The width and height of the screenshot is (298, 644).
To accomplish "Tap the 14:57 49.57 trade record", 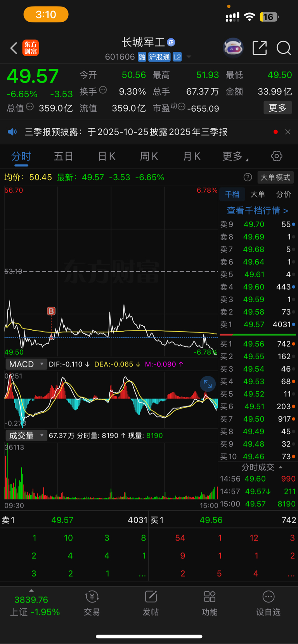I will [258, 492].
